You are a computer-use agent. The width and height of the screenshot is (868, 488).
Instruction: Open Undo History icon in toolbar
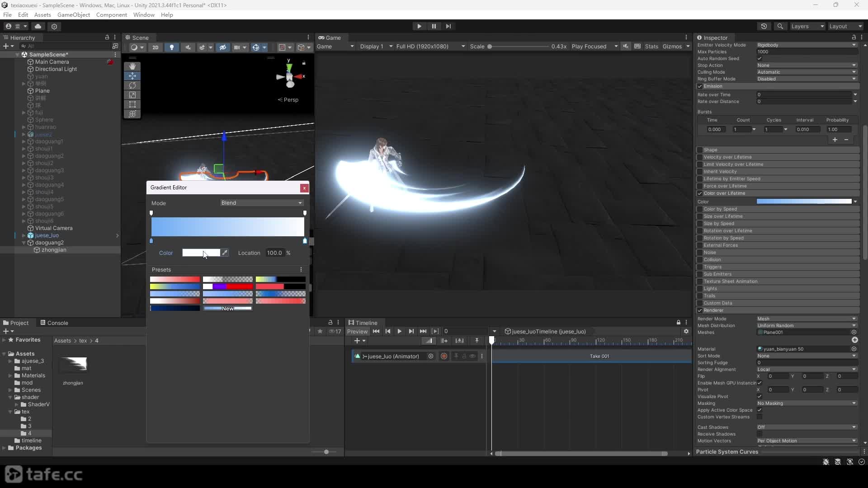pos(764,26)
